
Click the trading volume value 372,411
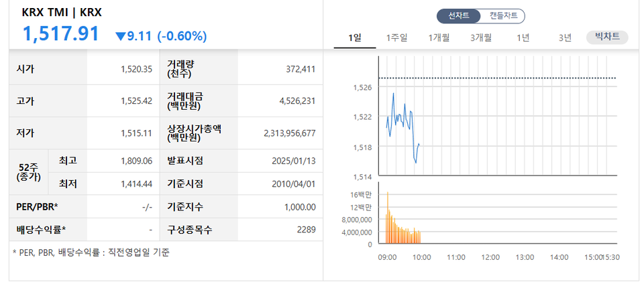click(x=301, y=69)
